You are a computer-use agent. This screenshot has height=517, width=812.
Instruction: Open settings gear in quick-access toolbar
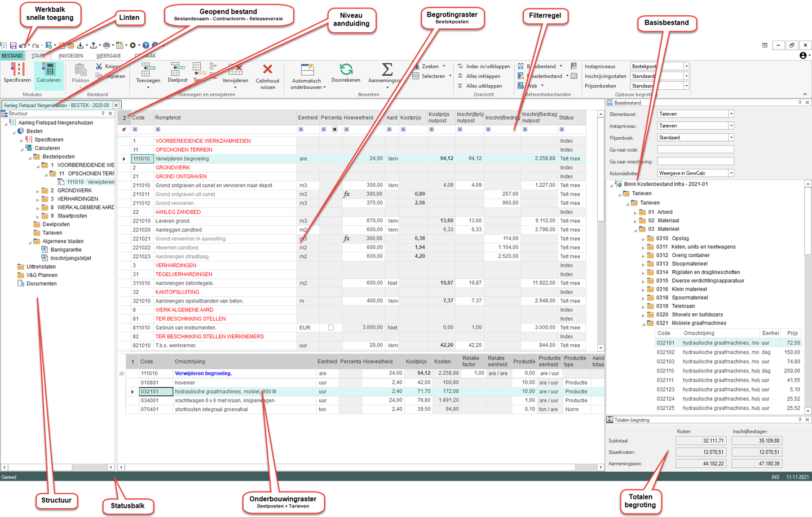133,45
